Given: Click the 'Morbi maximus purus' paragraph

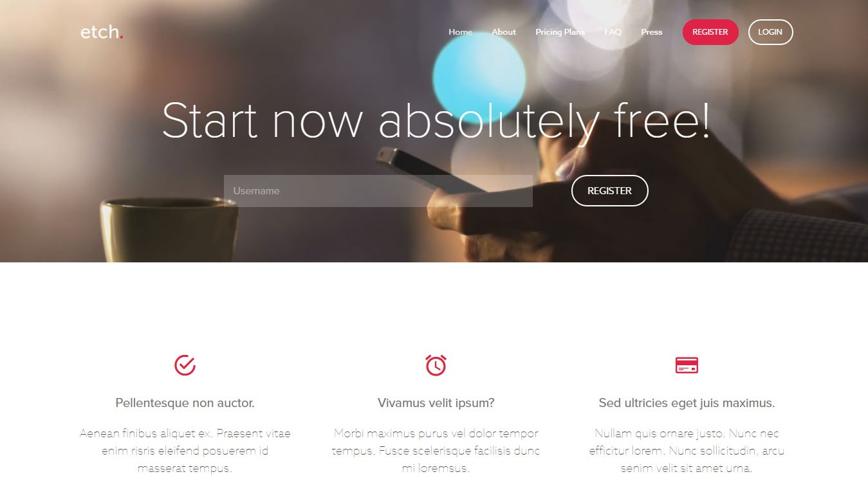Looking at the screenshot, I should [x=436, y=451].
